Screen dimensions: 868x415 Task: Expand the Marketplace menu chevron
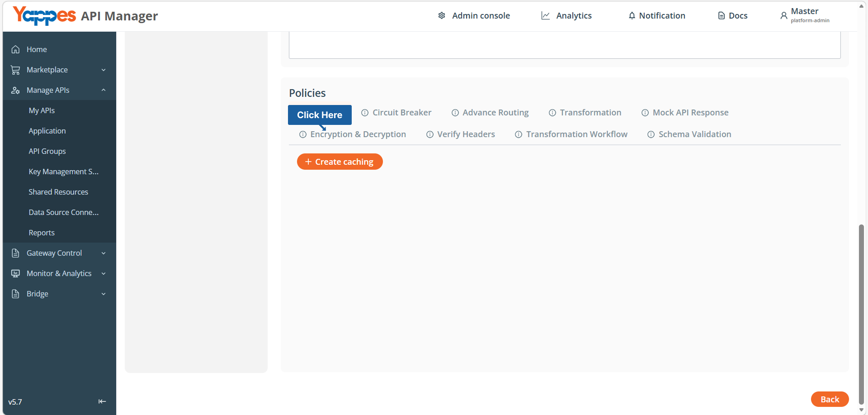pos(104,70)
